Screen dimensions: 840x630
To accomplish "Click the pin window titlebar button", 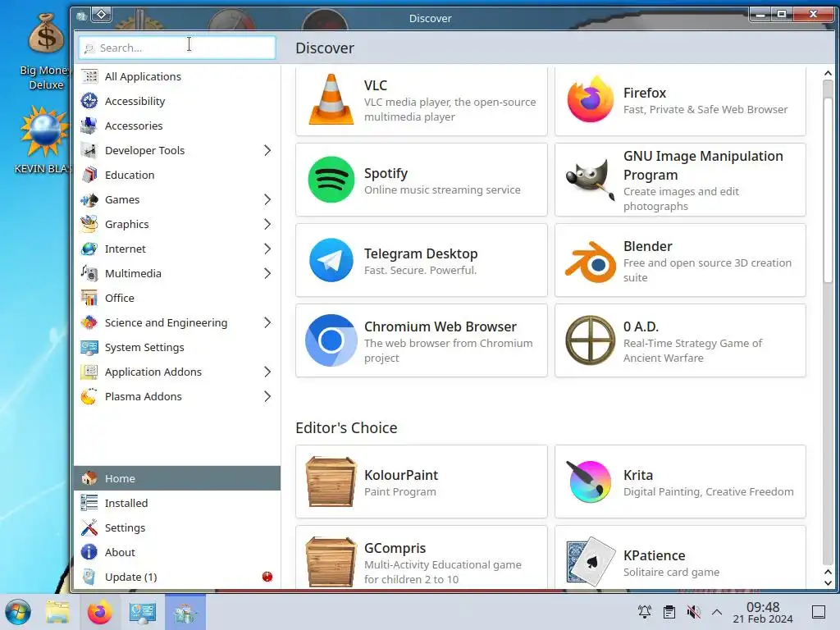I will pos(101,15).
